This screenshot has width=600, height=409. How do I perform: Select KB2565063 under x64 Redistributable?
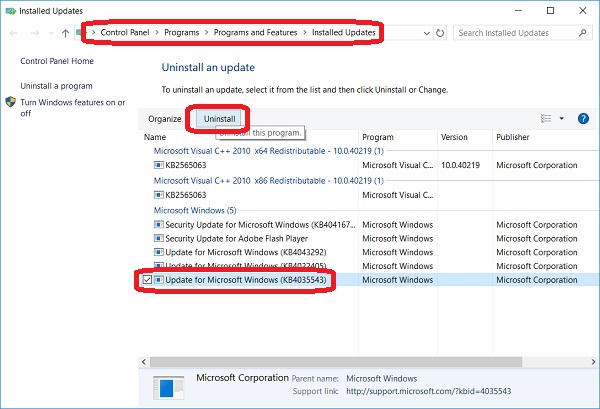tap(186, 165)
